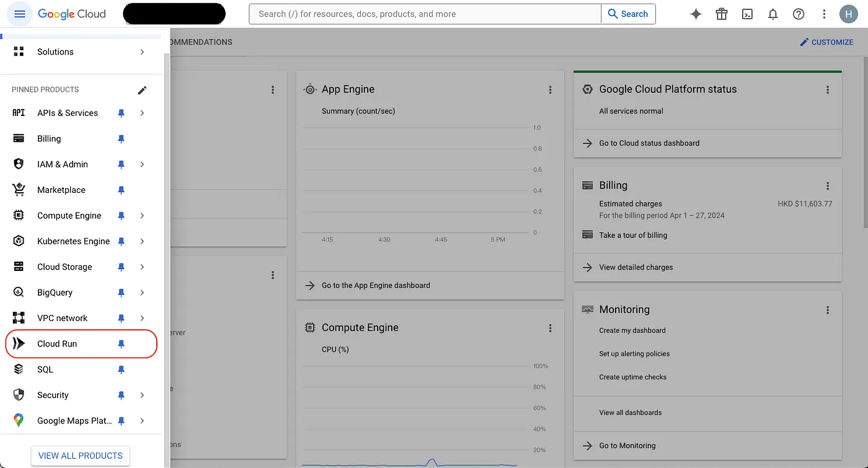This screenshot has width=868, height=468.
Task: Open account avatar H
Action: [x=849, y=14]
